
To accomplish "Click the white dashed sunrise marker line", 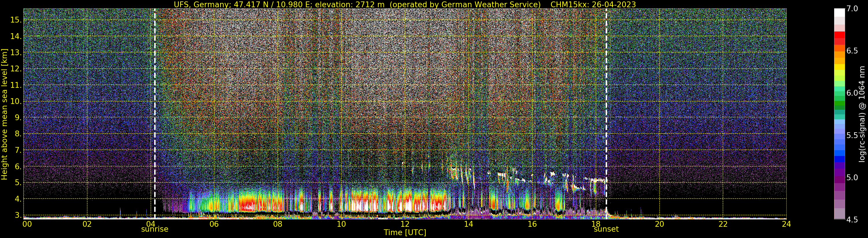I will click(x=155, y=114).
